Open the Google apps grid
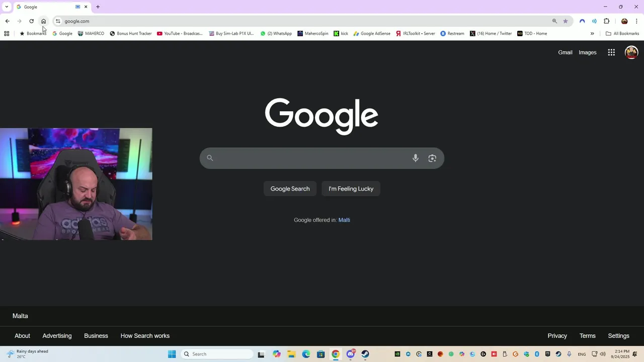This screenshot has width=644, height=362. [611, 52]
